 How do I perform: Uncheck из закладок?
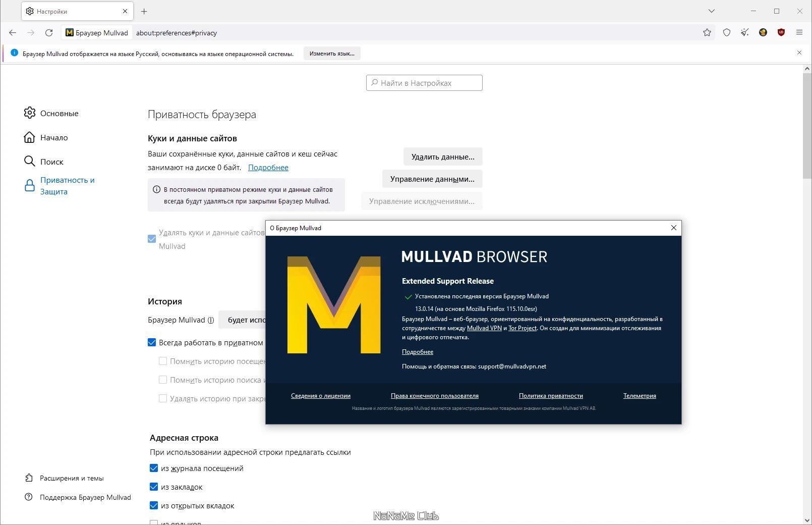154,487
